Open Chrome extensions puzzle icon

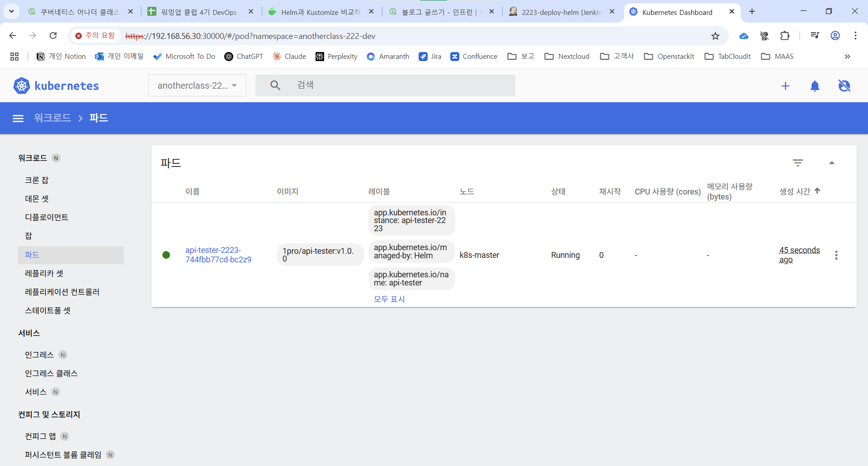click(x=785, y=36)
